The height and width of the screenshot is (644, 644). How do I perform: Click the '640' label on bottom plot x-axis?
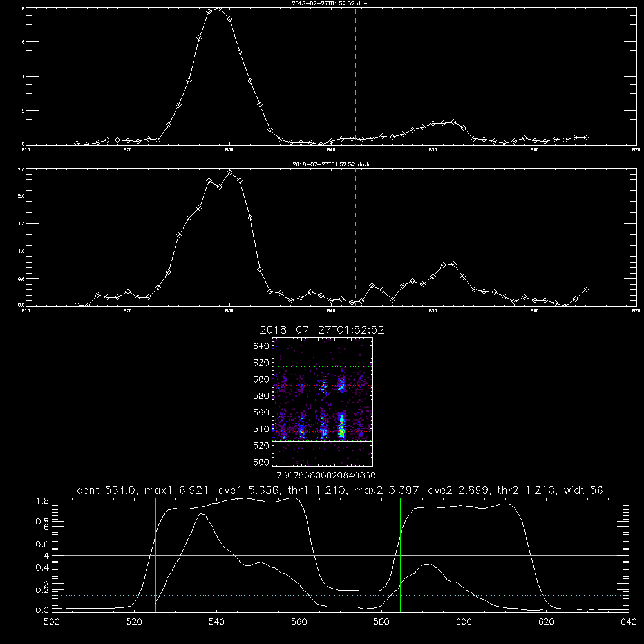click(629, 622)
